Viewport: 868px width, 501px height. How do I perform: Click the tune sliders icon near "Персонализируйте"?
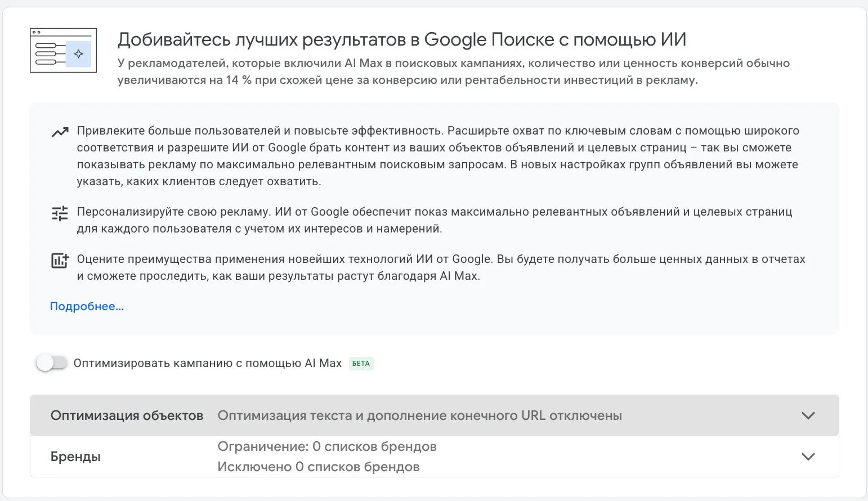click(60, 213)
